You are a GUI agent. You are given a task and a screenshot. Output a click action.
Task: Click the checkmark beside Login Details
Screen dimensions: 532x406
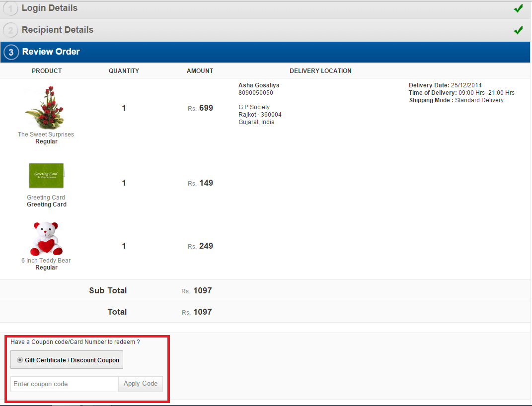(x=518, y=8)
